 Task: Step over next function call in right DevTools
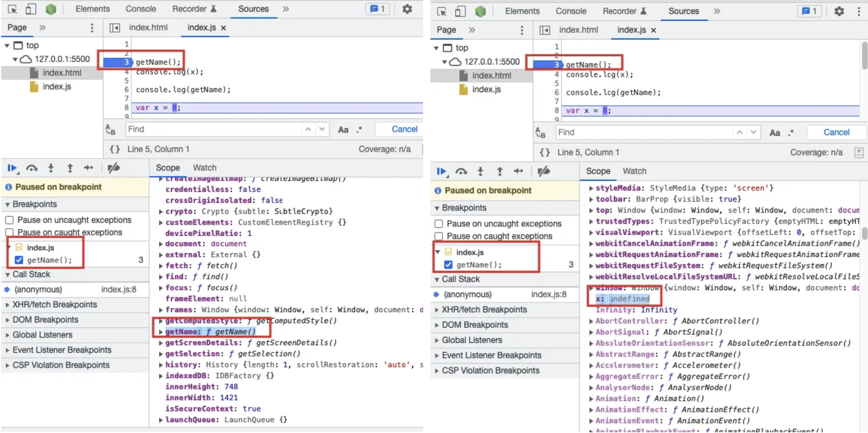click(x=461, y=171)
